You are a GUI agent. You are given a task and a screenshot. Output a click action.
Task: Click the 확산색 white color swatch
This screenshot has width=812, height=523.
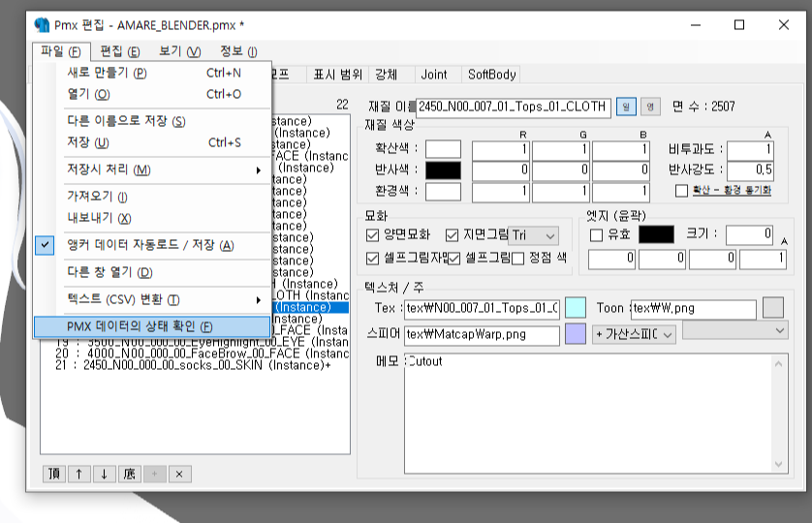click(x=443, y=149)
